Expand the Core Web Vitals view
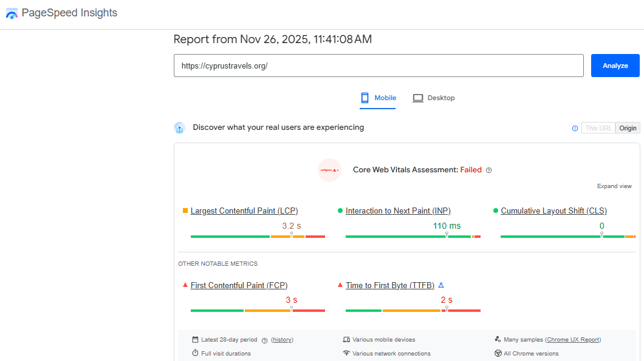The height and width of the screenshot is (361, 644). point(614,186)
